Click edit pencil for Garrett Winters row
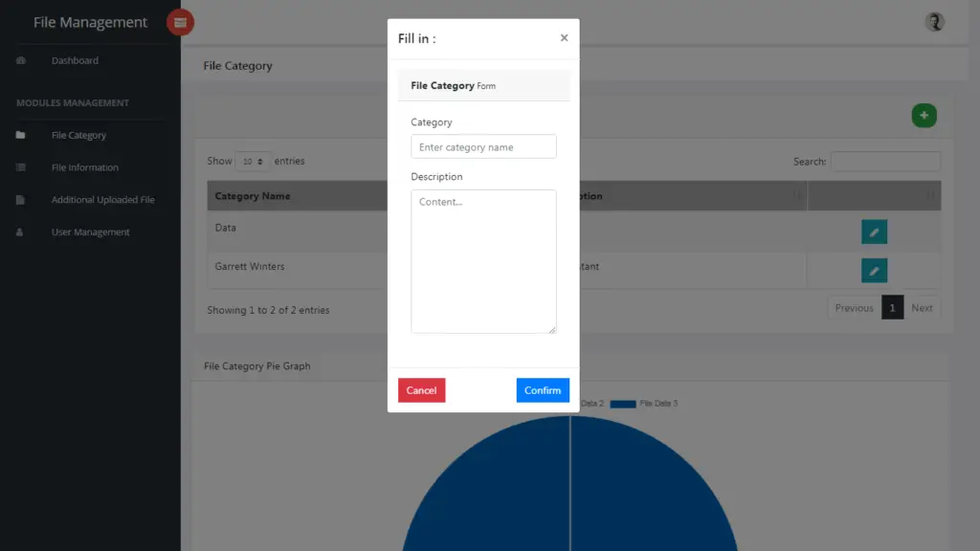This screenshot has width=980, height=551. click(x=874, y=271)
